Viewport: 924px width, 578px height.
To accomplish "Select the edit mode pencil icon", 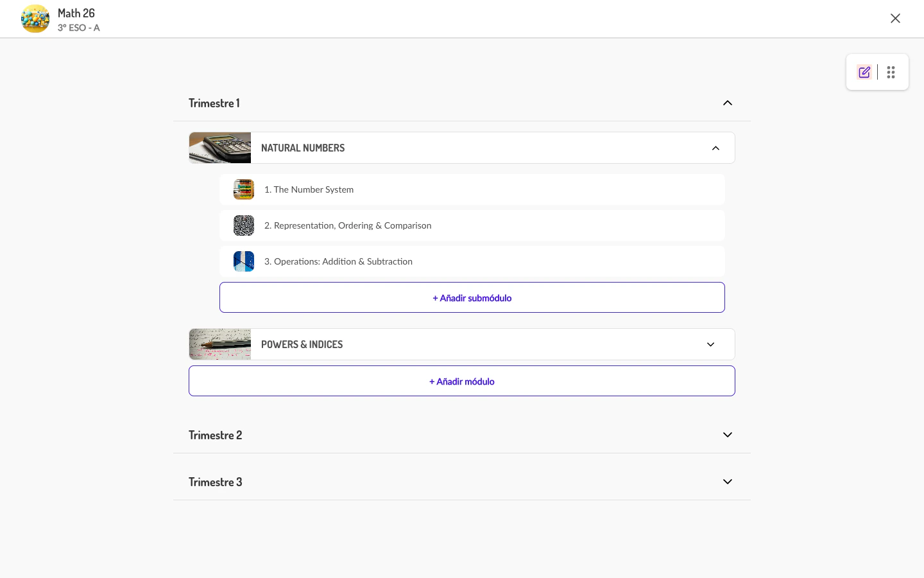I will pos(864,72).
